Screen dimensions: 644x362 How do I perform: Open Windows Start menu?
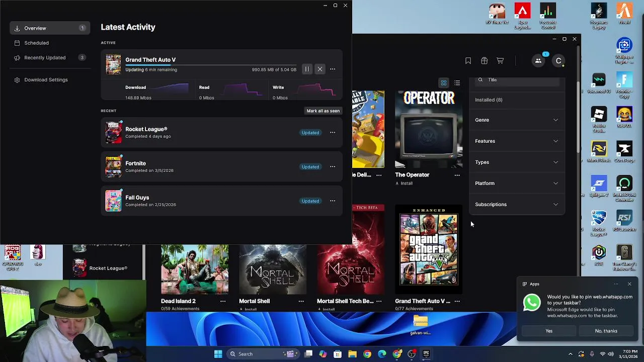pos(218,354)
